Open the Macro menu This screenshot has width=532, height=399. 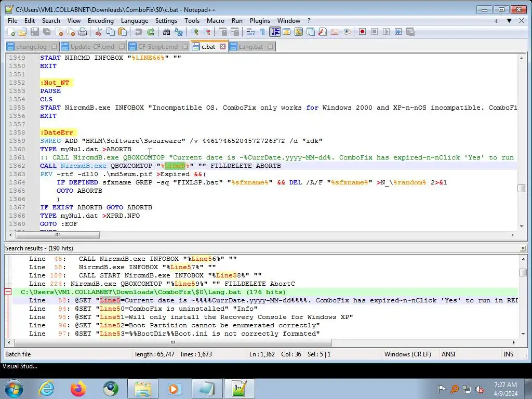[216, 21]
